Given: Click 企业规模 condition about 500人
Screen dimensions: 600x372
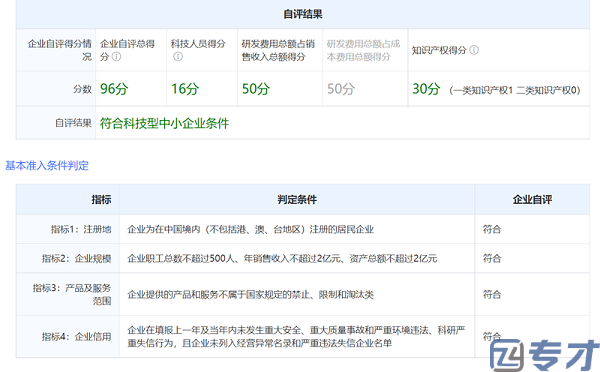Looking at the screenshot, I should tap(282, 258).
